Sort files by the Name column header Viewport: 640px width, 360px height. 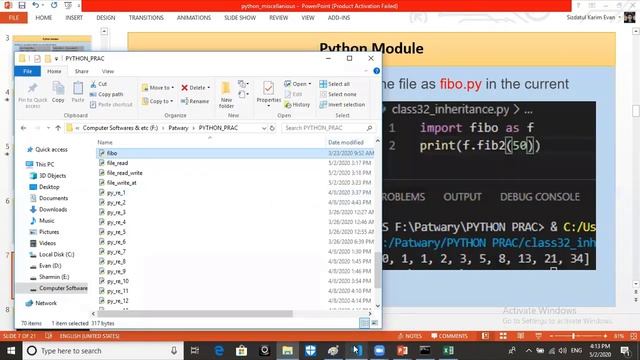105,142
